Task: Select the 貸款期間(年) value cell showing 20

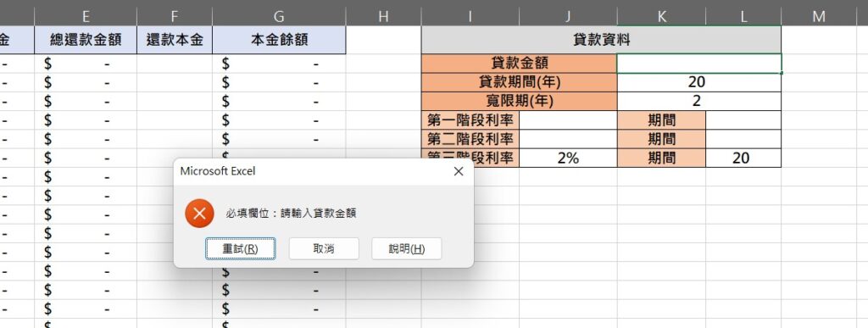Action: pos(699,82)
